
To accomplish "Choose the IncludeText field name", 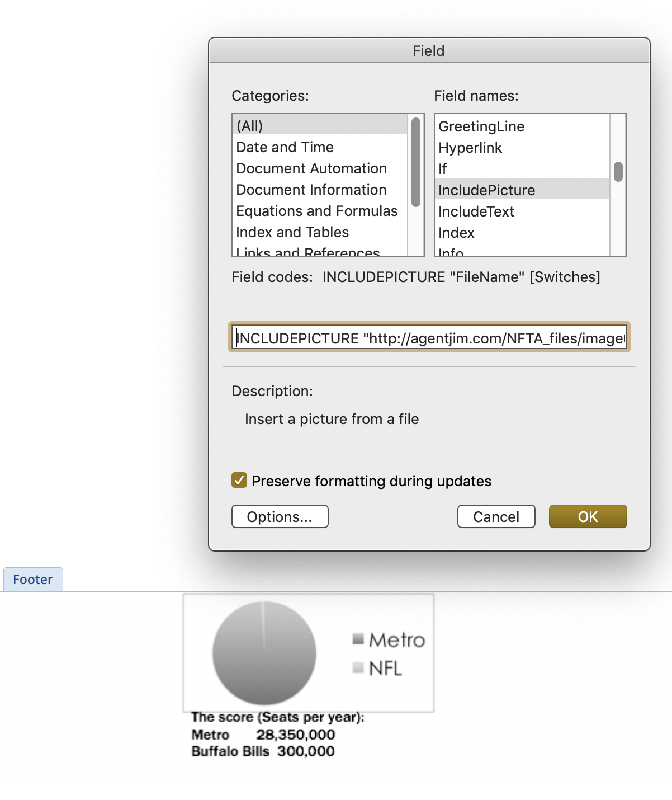I will tap(522, 211).
